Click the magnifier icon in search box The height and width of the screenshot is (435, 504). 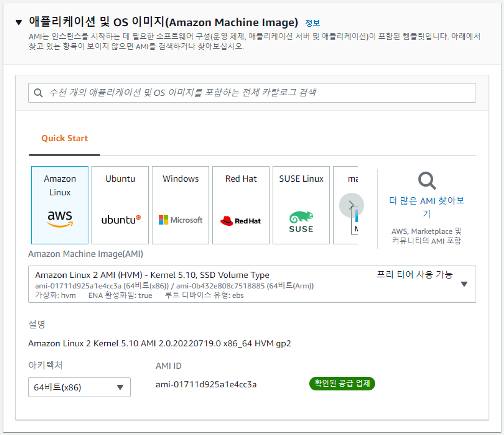coord(38,93)
